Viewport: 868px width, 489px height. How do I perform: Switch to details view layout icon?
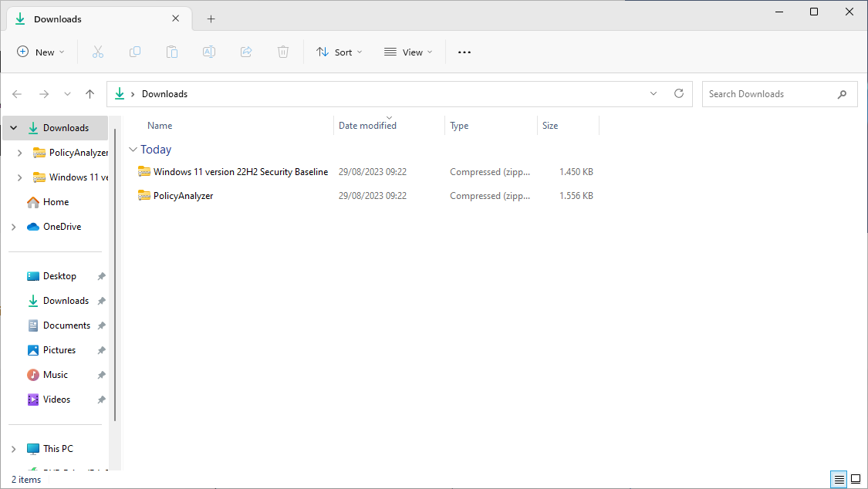839,479
